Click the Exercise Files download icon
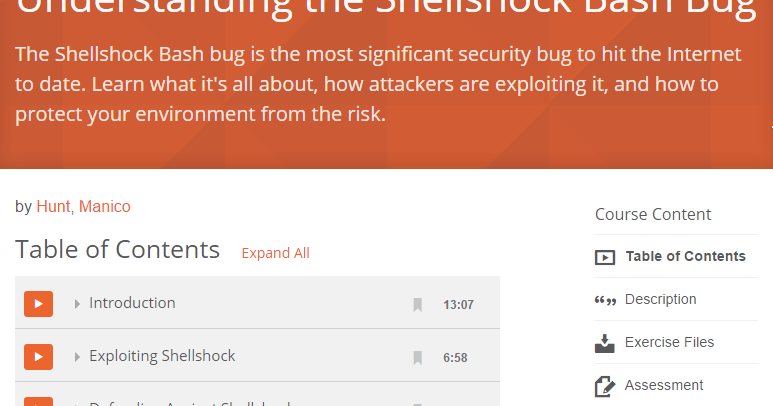 [605, 343]
